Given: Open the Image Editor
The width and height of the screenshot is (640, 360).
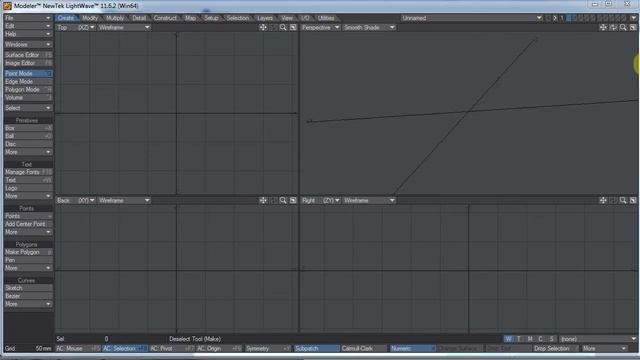Looking at the screenshot, I should [28, 63].
